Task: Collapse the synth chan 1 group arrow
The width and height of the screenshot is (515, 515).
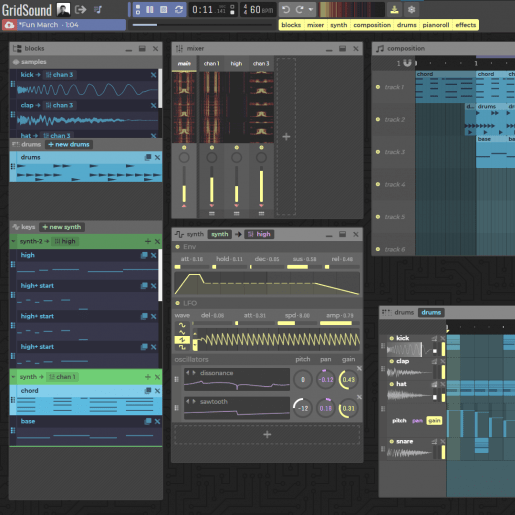Action: (x=13, y=377)
